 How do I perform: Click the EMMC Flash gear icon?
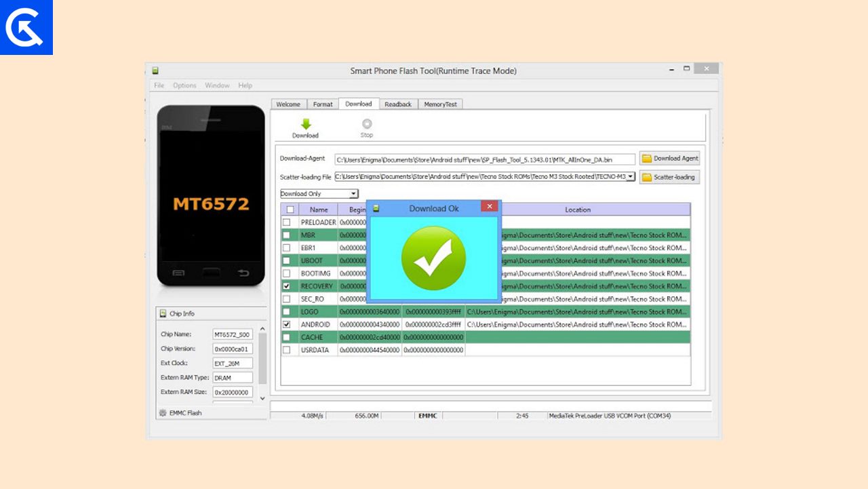click(x=163, y=412)
